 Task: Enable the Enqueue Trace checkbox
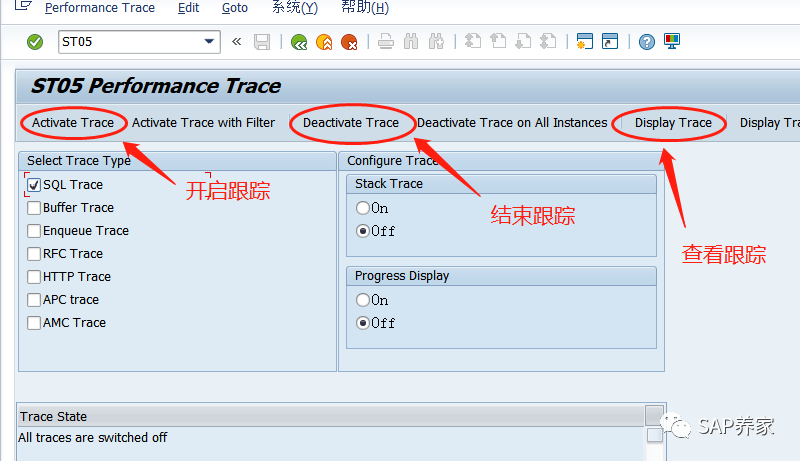tap(34, 230)
